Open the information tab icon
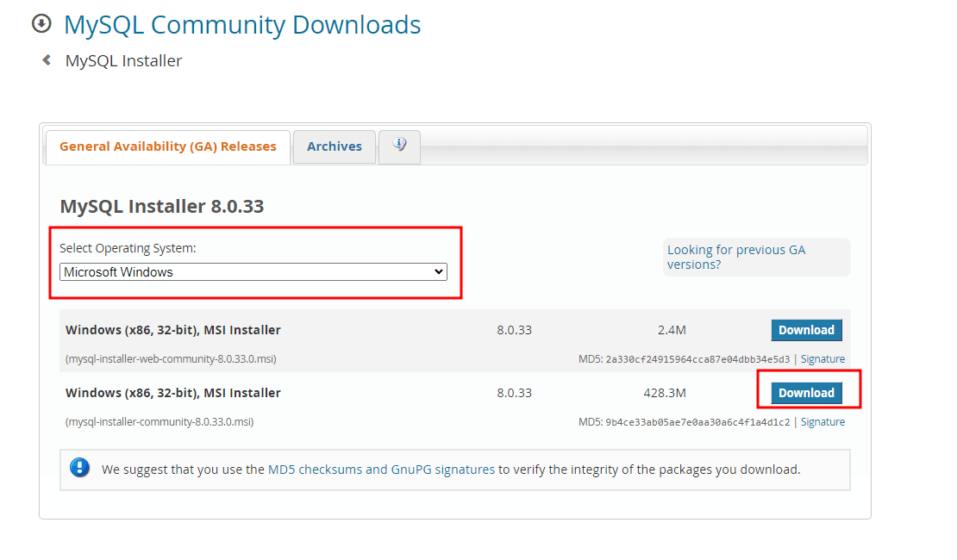 (x=399, y=146)
